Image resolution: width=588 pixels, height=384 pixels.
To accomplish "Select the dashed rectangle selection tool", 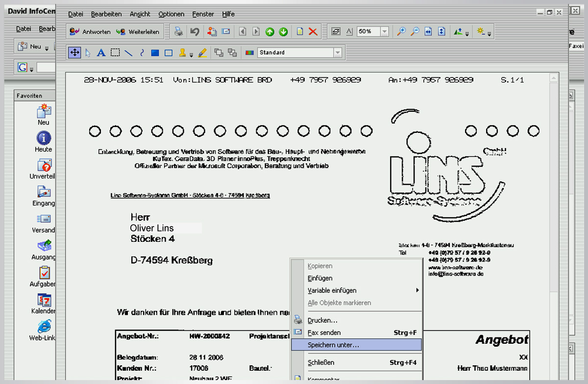I will point(115,52).
